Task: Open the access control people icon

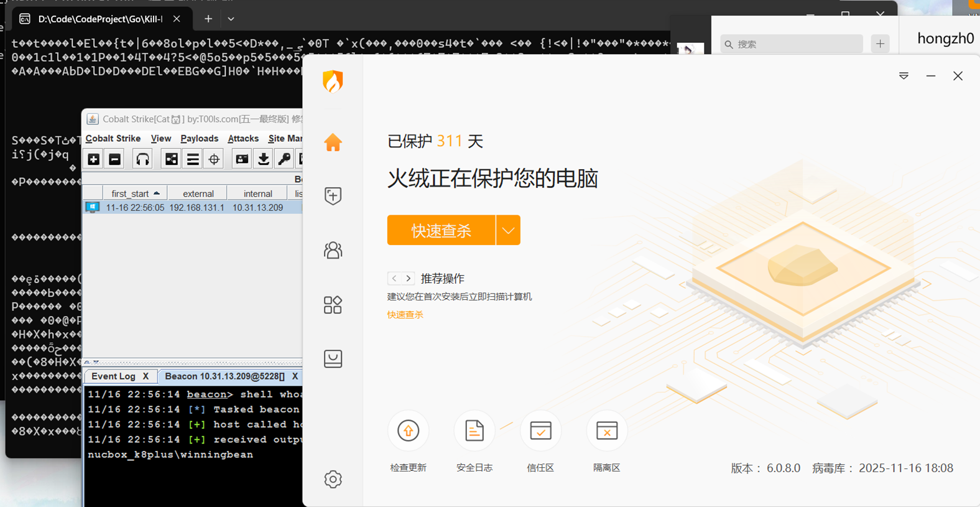Action: [x=333, y=250]
